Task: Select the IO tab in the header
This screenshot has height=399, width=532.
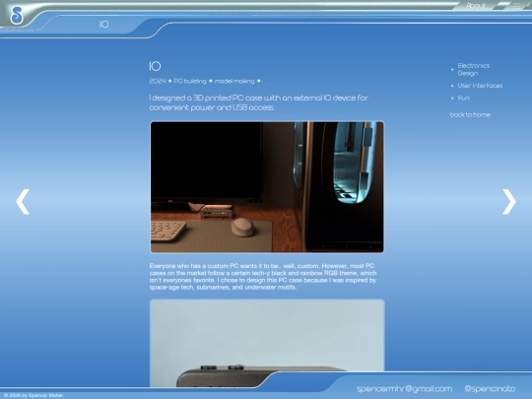Action: click(x=104, y=24)
